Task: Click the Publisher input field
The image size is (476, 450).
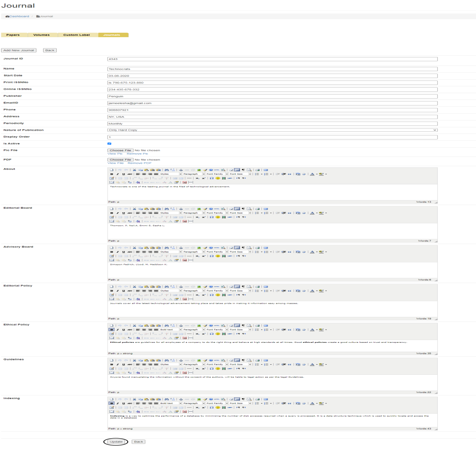Action: (x=272, y=96)
